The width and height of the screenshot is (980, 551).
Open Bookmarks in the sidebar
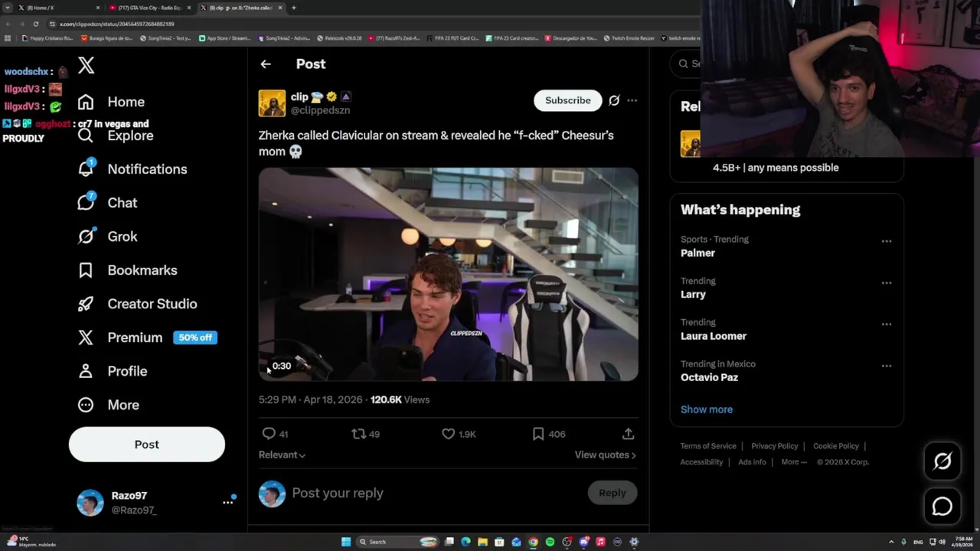tap(127, 270)
